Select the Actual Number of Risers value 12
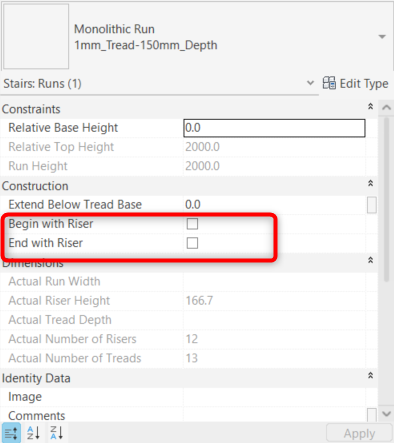Image resolution: width=394 pixels, height=443 pixels. pos(192,339)
